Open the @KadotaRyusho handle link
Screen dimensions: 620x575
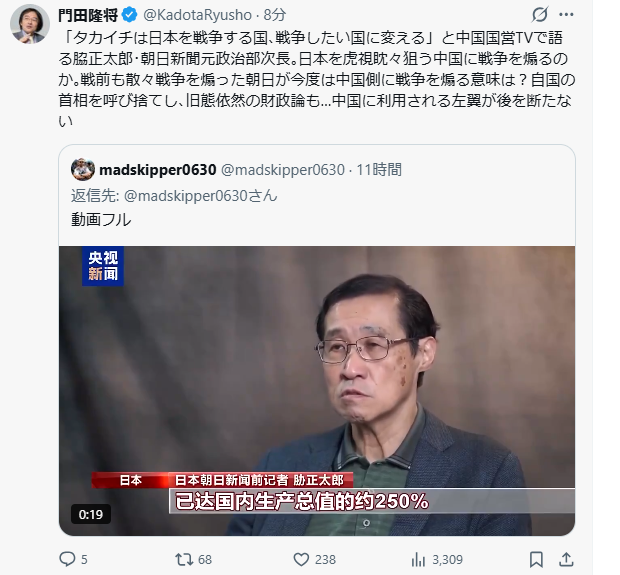(x=197, y=15)
